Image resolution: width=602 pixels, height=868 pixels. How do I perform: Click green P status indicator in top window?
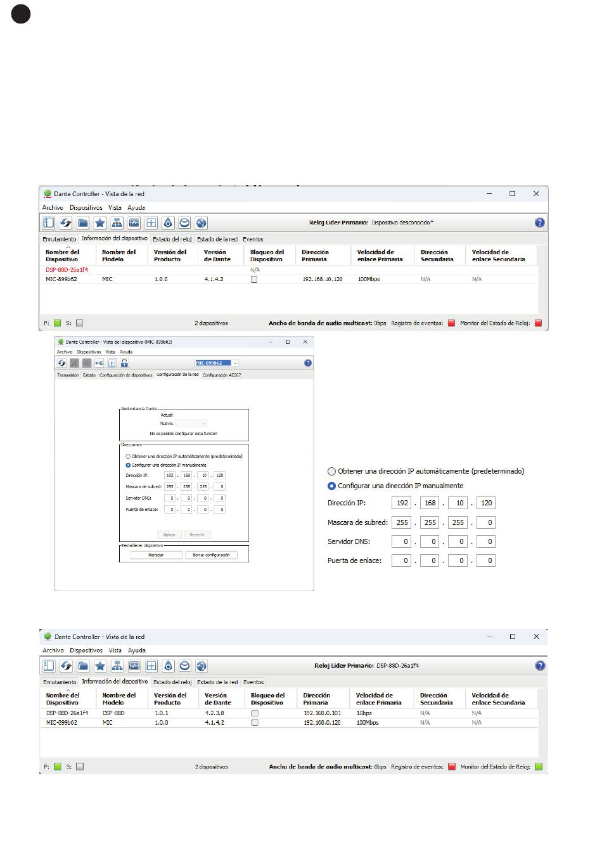click(x=57, y=323)
